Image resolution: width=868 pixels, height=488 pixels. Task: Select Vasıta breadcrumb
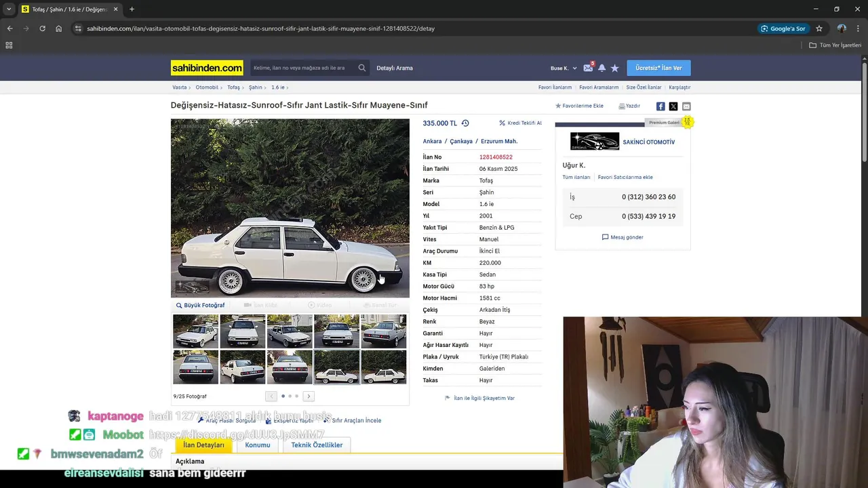click(180, 87)
